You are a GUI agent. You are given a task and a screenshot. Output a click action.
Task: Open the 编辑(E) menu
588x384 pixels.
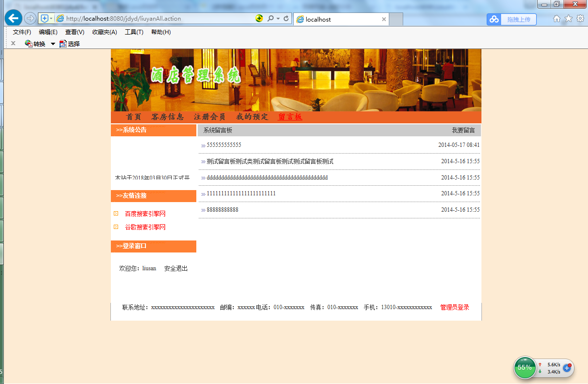(48, 32)
